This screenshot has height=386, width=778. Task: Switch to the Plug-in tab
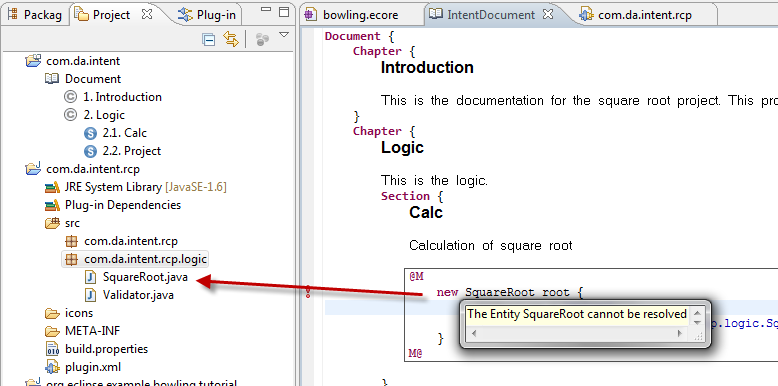pyautogui.click(x=208, y=14)
